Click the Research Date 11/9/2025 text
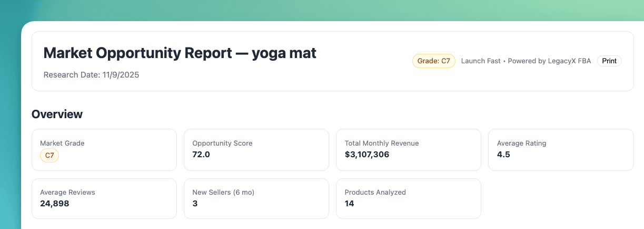Screen dimensions: 644x229 click(x=91, y=75)
